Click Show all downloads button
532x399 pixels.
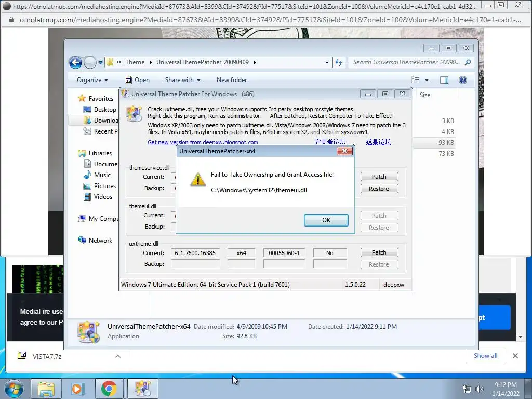[486, 355]
